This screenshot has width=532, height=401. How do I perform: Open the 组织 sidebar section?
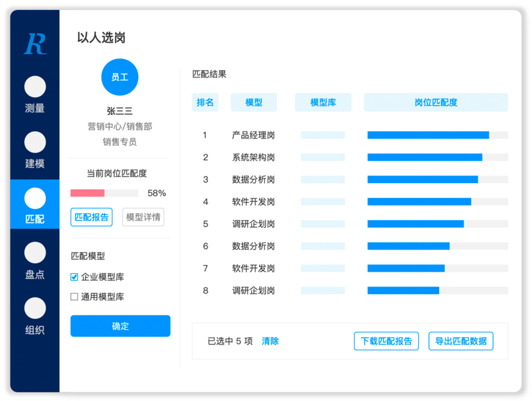[x=35, y=316]
